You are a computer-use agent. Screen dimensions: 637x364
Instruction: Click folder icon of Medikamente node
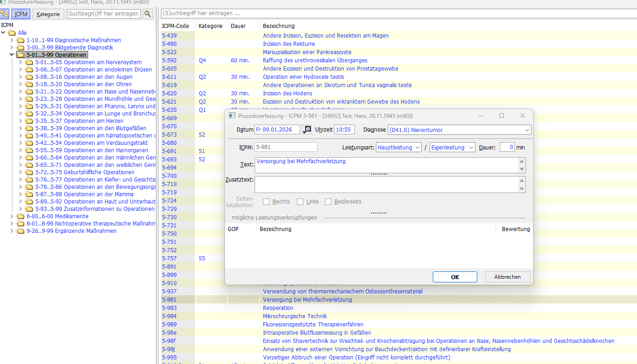(20, 216)
